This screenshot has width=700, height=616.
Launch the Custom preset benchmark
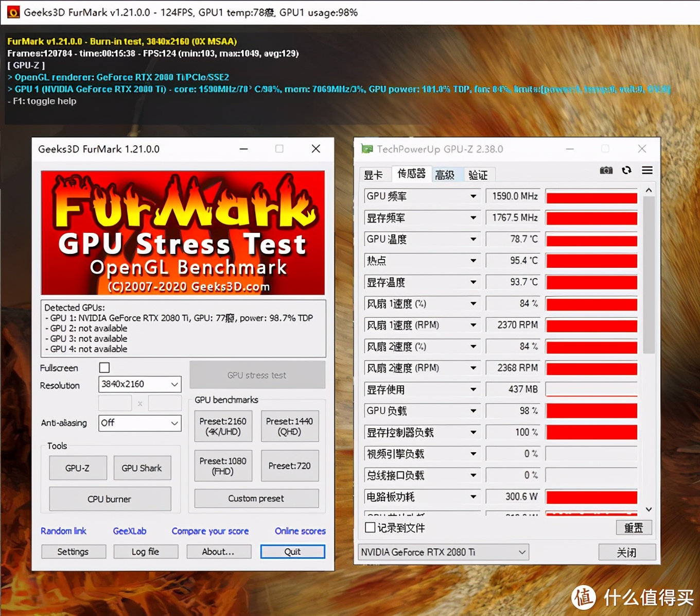pos(256,499)
